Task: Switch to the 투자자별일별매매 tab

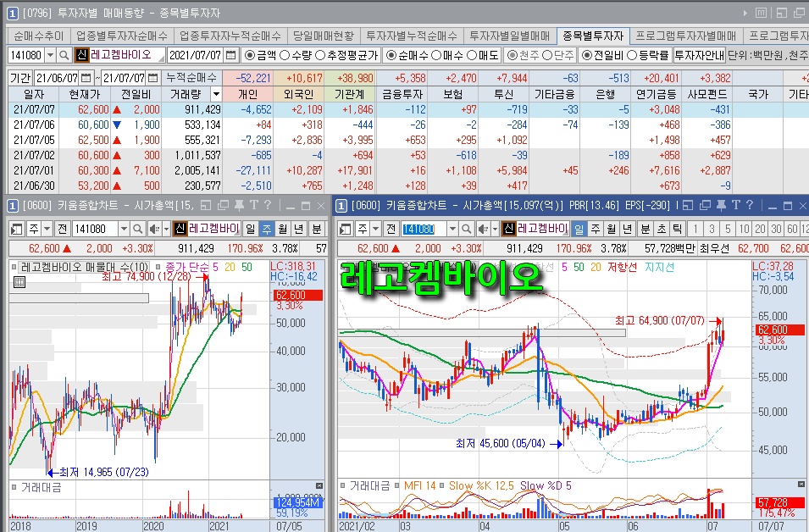Action: (510, 36)
